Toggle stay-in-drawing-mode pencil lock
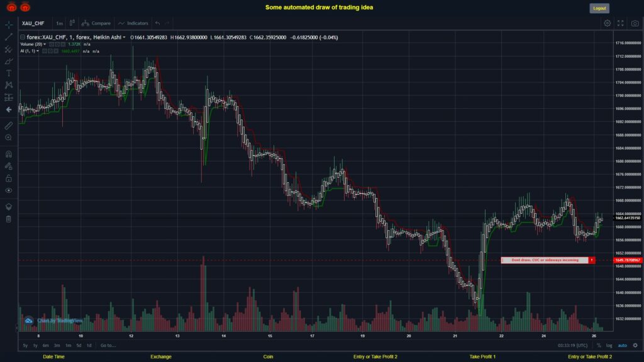Viewport: 644px width, 362px height. 9,166
